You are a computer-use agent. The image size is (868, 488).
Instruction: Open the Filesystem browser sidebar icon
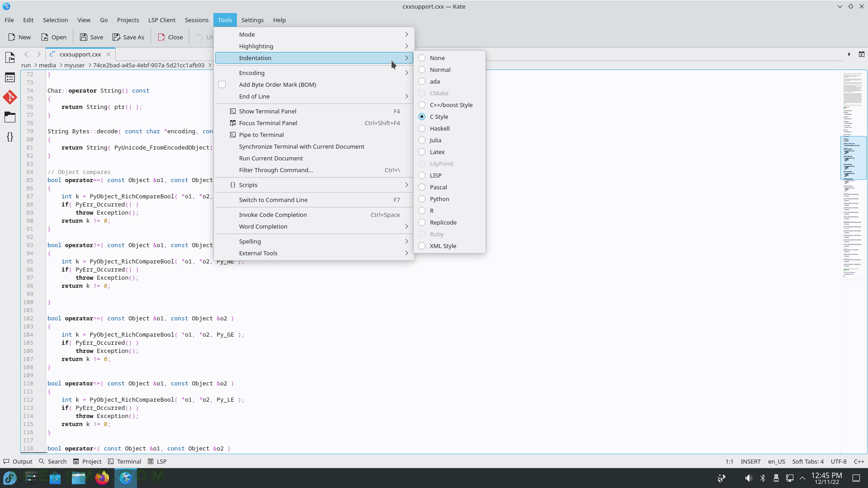pos(10,117)
